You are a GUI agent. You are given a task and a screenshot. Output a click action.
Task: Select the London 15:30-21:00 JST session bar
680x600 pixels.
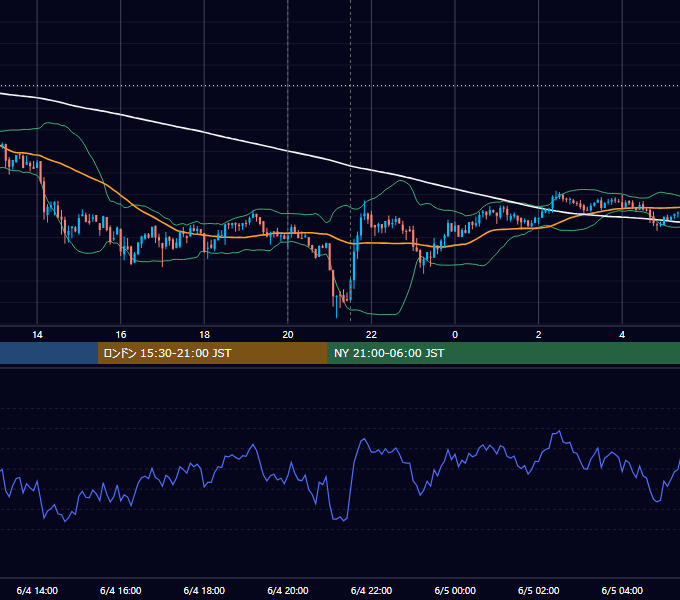(x=212, y=353)
